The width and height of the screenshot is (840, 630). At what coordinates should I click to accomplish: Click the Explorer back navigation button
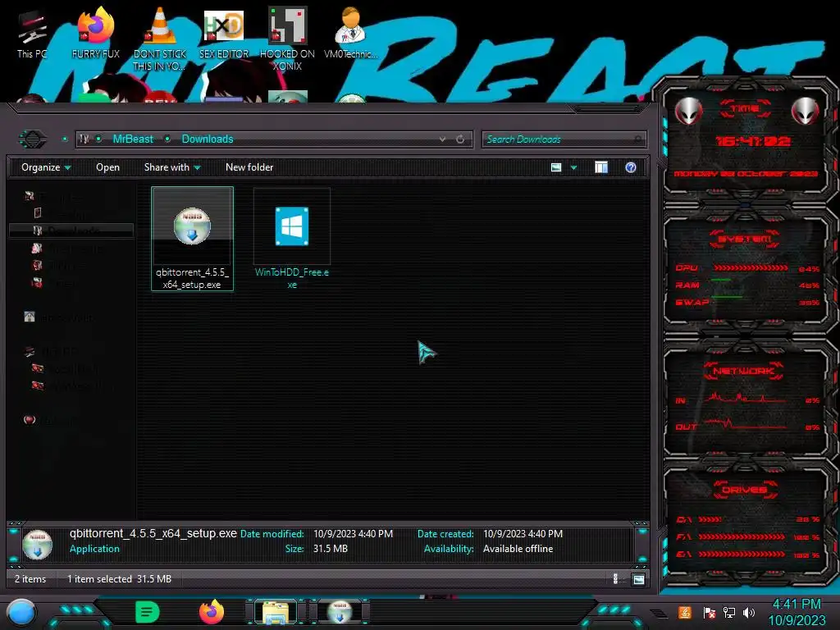[x=33, y=139]
